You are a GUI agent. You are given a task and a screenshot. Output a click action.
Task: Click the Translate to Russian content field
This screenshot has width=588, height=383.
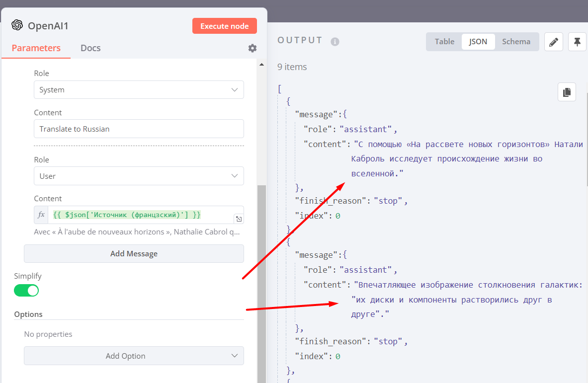tap(139, 129)
